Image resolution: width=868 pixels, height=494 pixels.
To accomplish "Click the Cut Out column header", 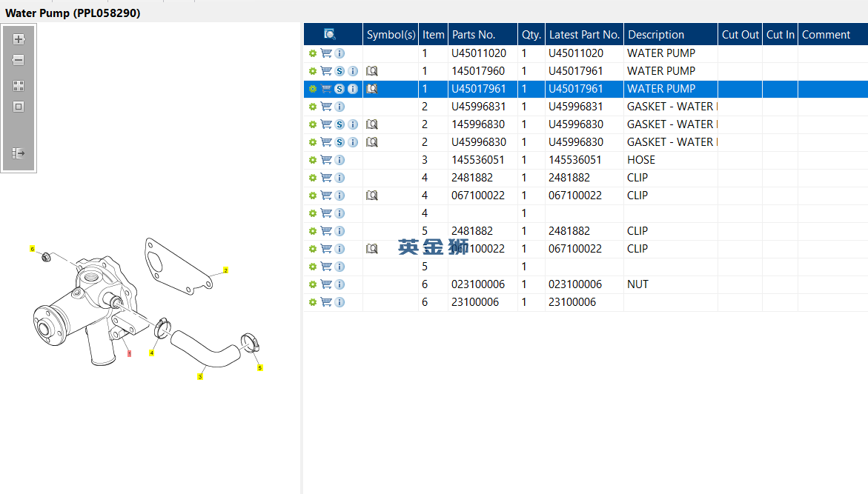I will [x=740, y=34].
